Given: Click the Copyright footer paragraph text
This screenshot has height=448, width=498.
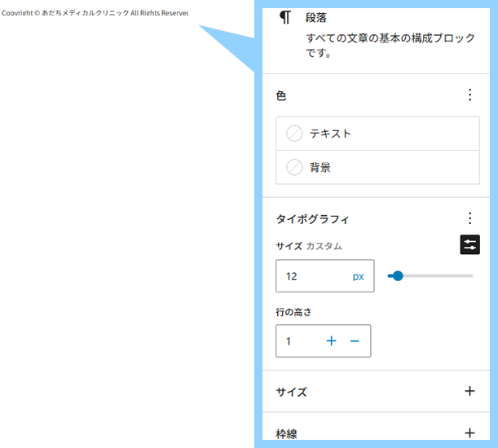Looking at the screenshot, I should 95,13.
